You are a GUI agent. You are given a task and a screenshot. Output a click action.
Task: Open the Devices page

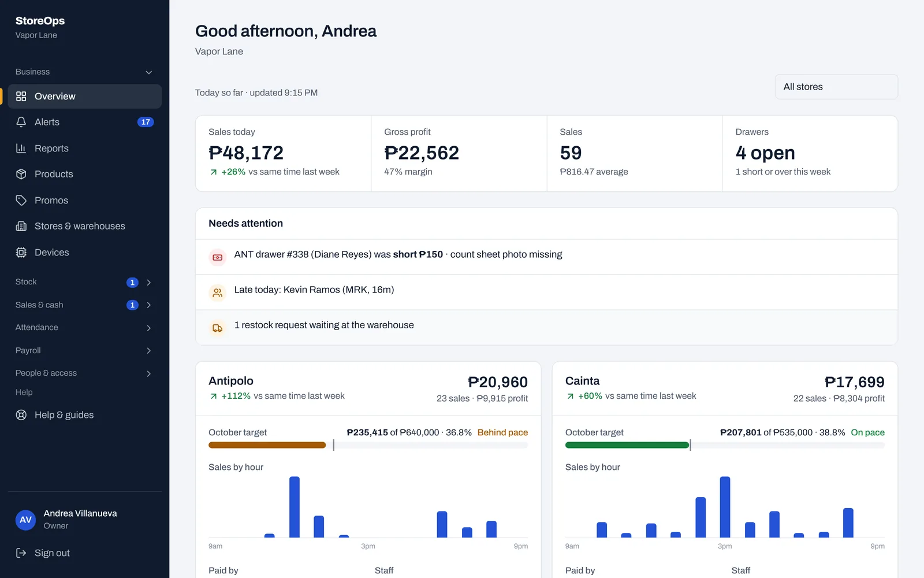[85, 253]
